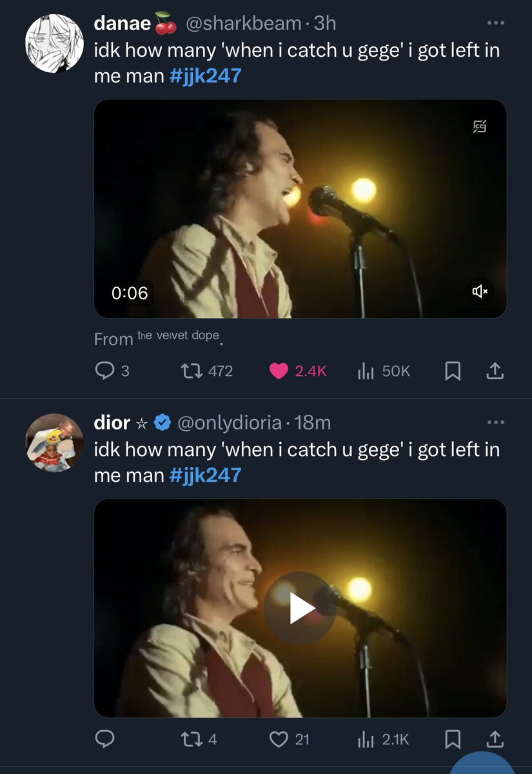Image resolution: width=532 pixels, height=774 pixels.
Task: Share dior's tweet
Action: [494, 739]
